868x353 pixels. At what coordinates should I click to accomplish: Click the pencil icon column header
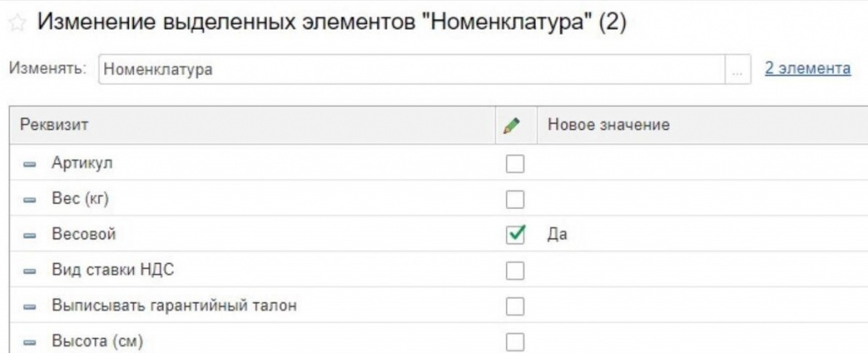[x=510, y=126]
